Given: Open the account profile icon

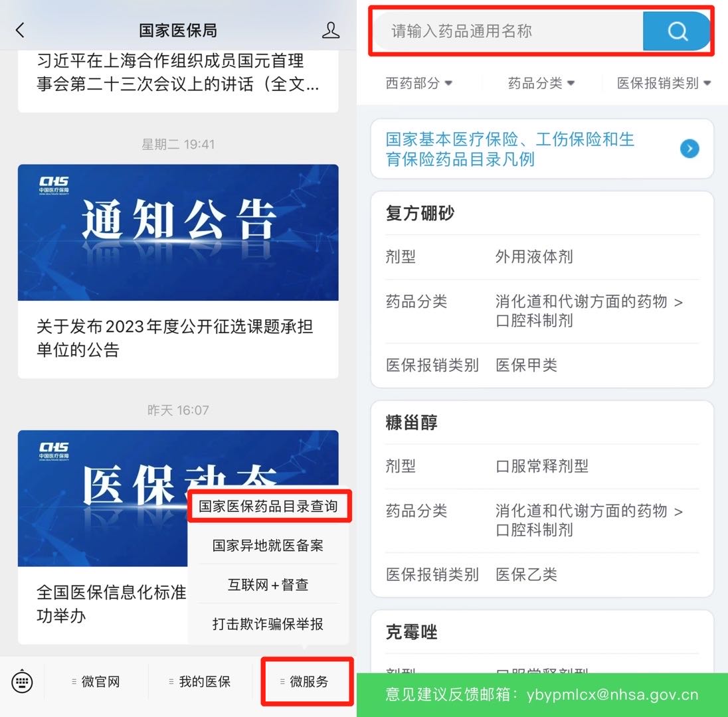Looking at the screenshot, I should pyautogui.click(x=331, y=30).
